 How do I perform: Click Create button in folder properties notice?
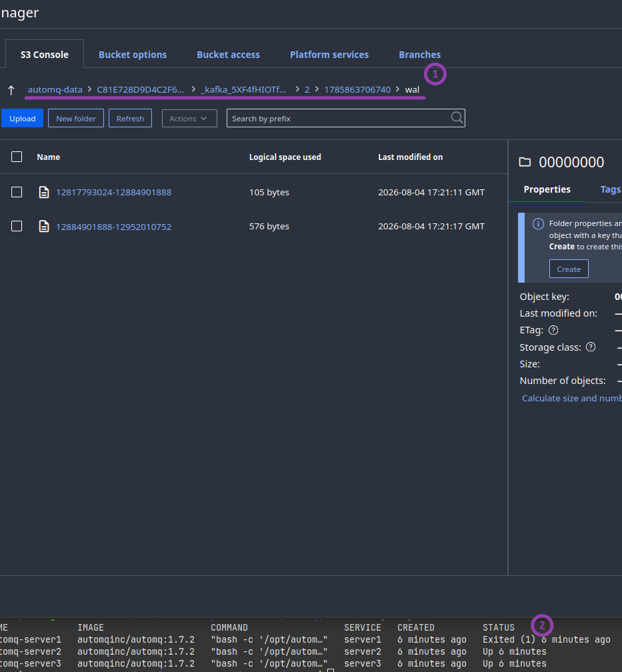tap(569, 269)
